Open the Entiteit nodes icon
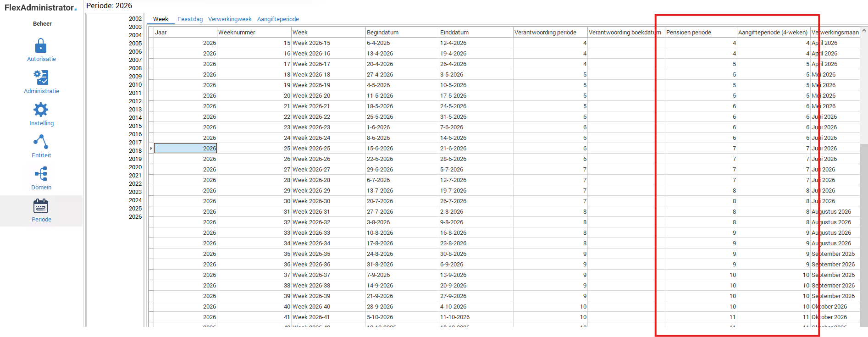 tap(41, 142)
